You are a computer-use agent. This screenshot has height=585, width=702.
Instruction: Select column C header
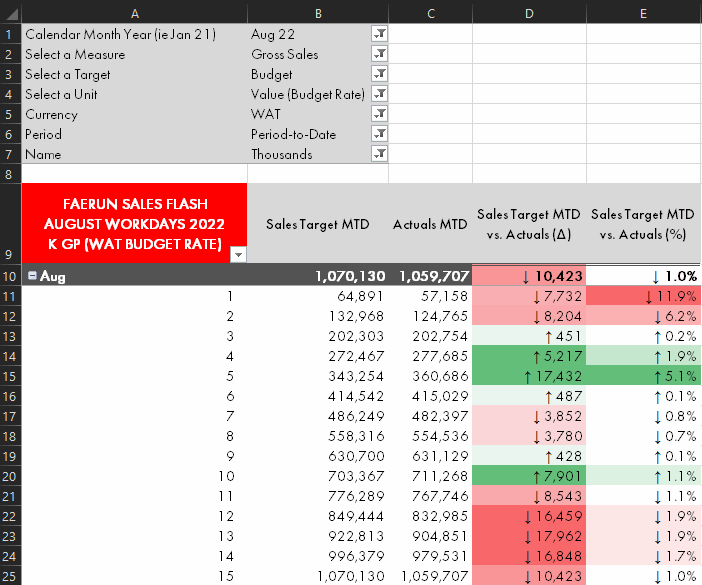point(430,13)
